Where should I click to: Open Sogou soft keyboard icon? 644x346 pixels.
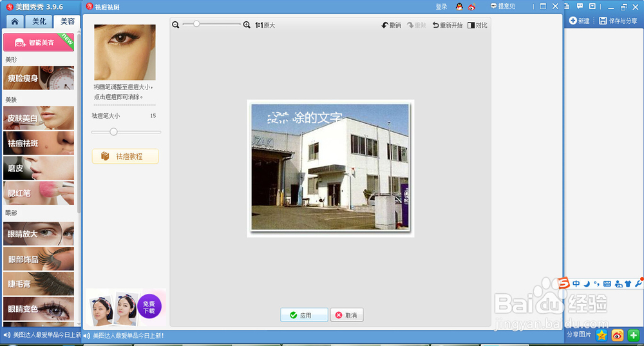tap(607, 284)
